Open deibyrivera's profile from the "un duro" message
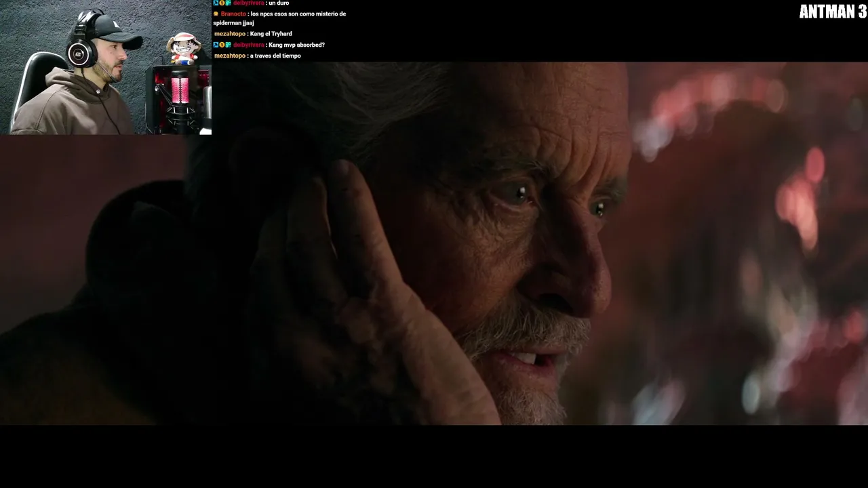Screen dimensions: 868x488 point(249,3)
